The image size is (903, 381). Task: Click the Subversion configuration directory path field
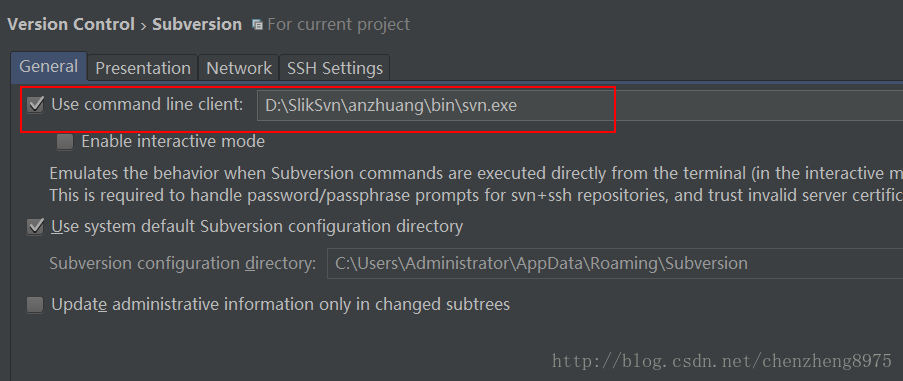(615, 264)
